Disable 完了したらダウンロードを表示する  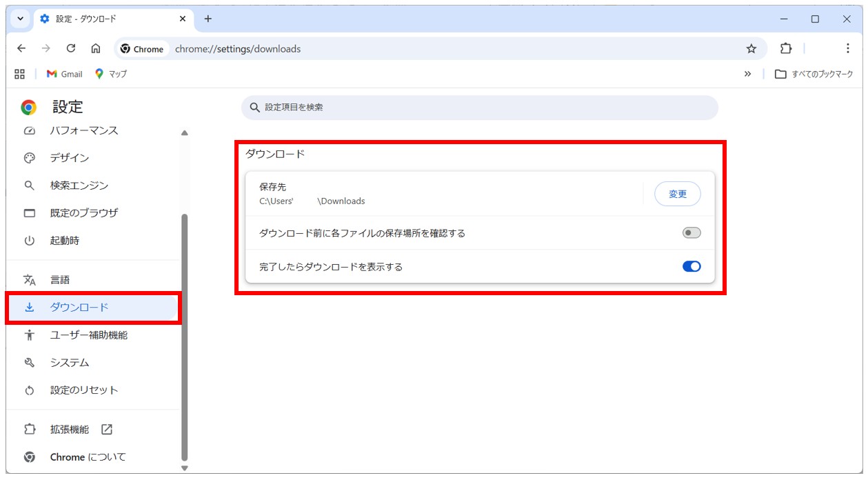point(691,266)
